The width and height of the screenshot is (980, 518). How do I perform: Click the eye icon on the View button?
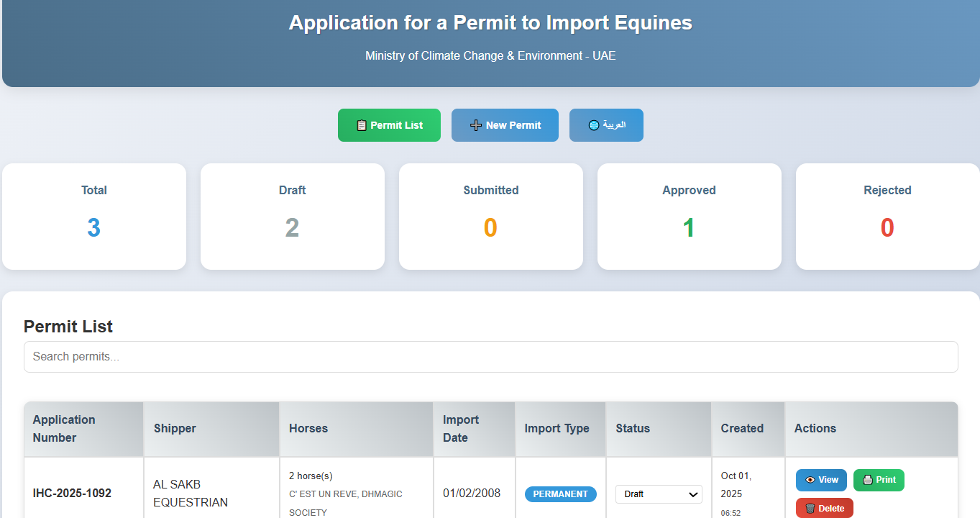coord(810,480)
